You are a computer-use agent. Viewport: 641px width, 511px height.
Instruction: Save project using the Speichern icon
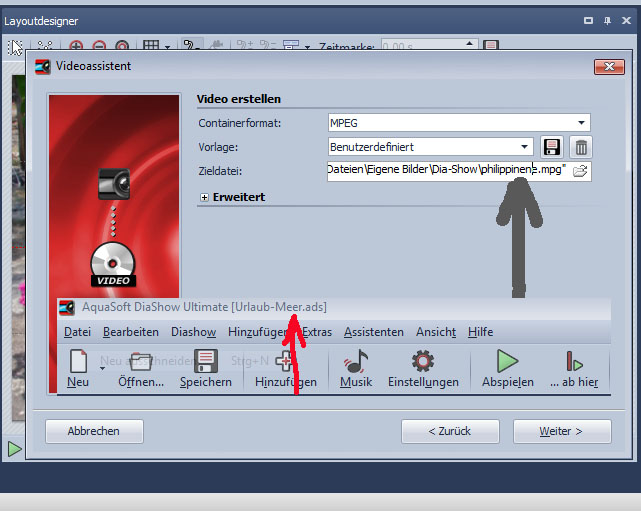206,361
